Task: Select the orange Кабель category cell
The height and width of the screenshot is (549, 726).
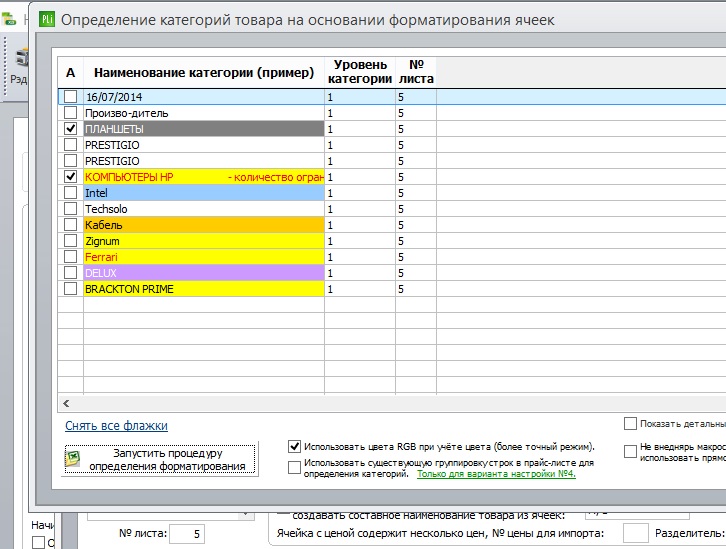Action: 204,225
